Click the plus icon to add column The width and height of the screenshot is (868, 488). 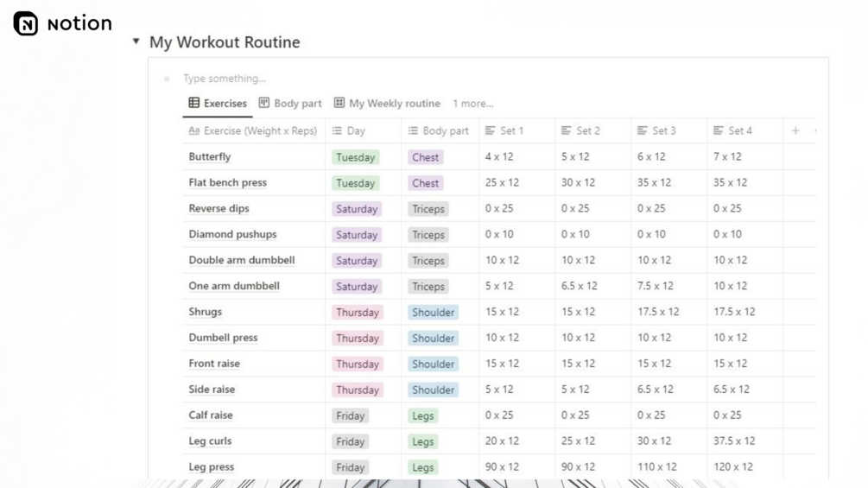pos(795,130)
